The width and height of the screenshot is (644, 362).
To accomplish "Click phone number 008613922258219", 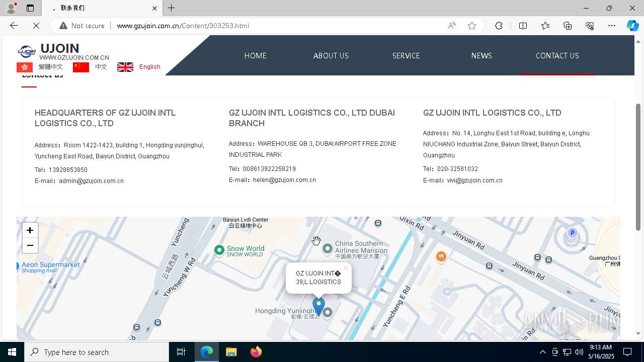I will (269, 169).
